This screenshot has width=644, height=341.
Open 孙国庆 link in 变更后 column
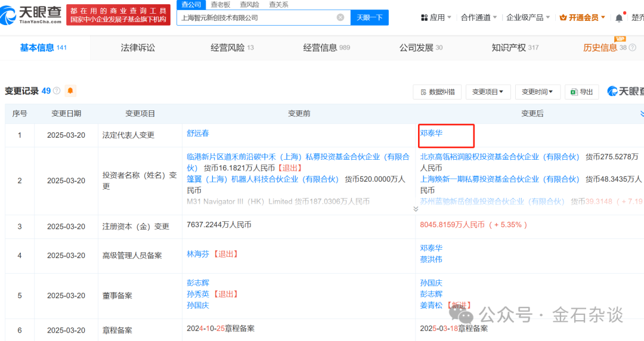431,283
